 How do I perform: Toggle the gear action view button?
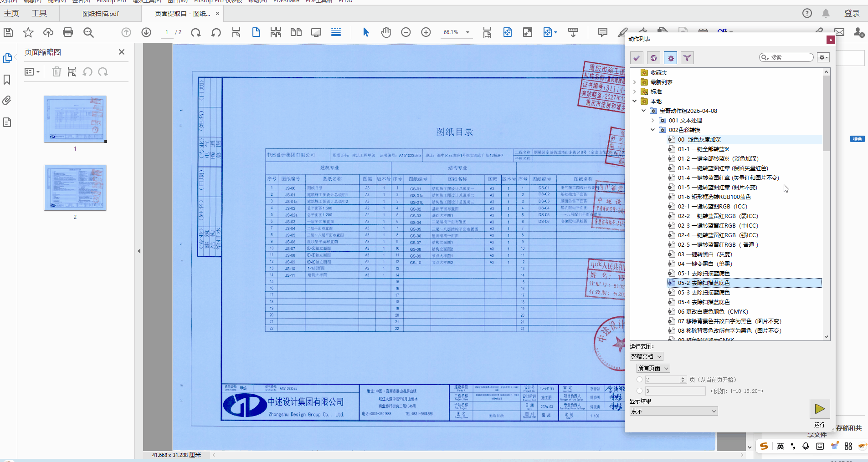pos(670,58)
